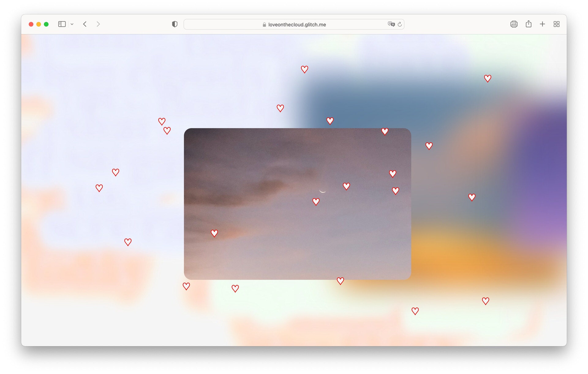Screen dimensions: 588x374
Task: Open the Privacy Report shield
Action: coord(175,24)
